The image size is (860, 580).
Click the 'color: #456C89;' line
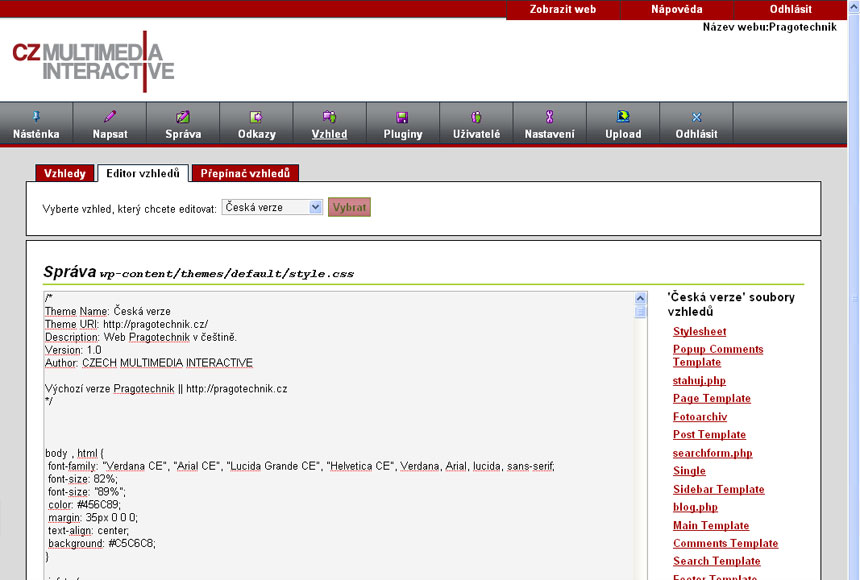tap(84, 504)
